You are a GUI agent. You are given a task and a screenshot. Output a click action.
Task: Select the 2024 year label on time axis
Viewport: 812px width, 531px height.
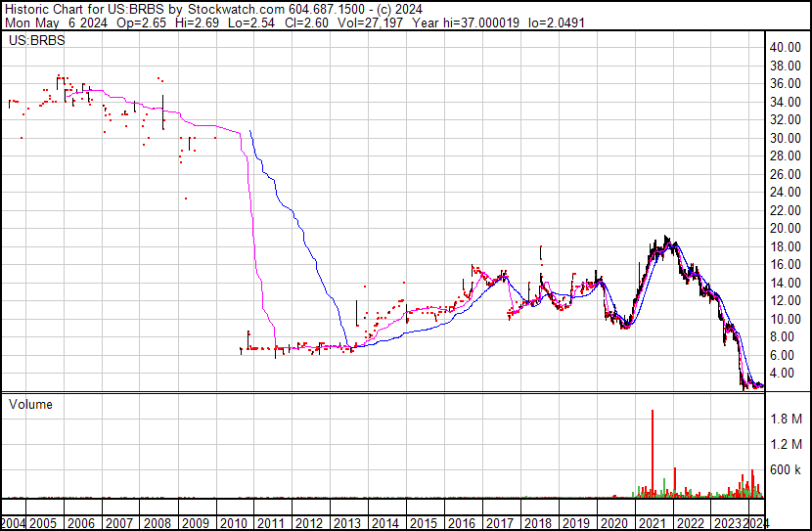click(x=754, y=523)
